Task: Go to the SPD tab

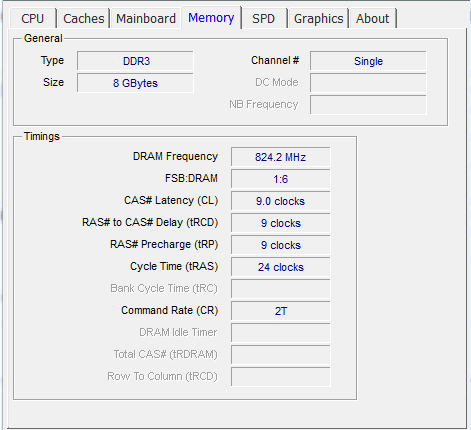Action: click(263, 19)
